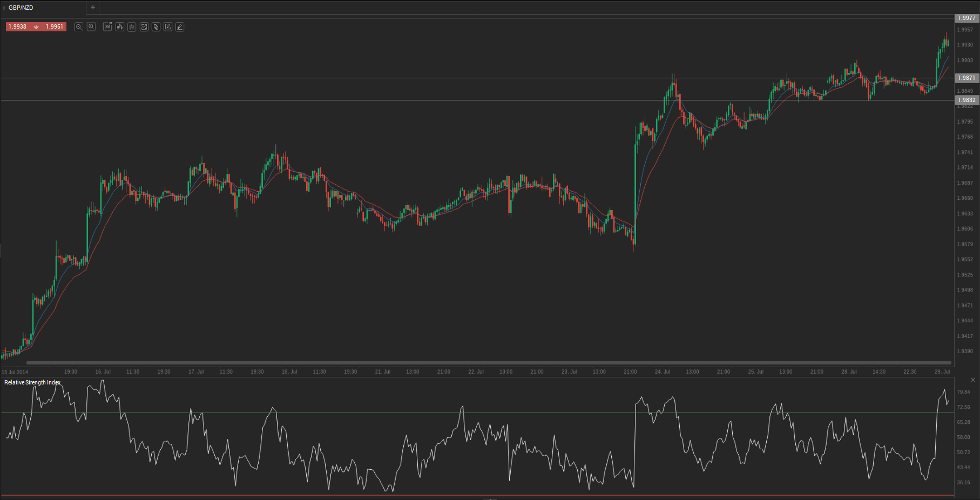
Task: Close the Relative Strength Index panel
Action: tap(973, 380)
